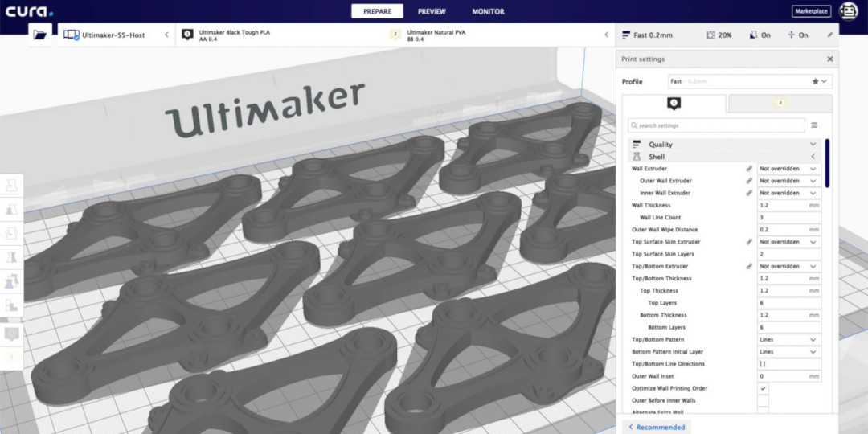Click the Top Layers value field
The image size is (868, 434).
click(789, 303)
